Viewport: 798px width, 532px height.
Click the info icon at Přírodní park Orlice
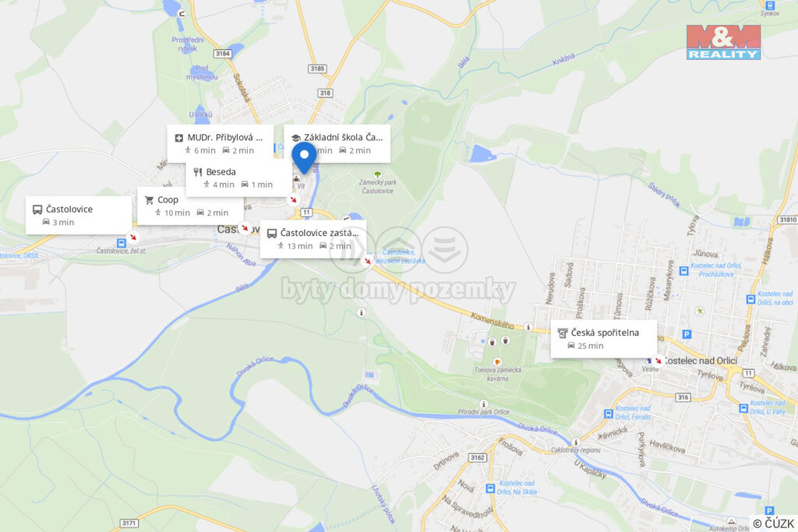tap(483, 403)
